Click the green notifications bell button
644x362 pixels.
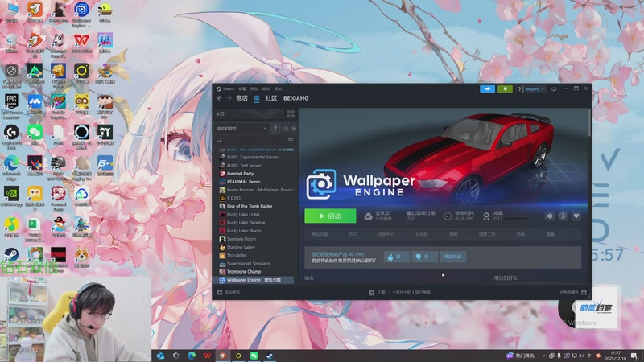point(505,88)
